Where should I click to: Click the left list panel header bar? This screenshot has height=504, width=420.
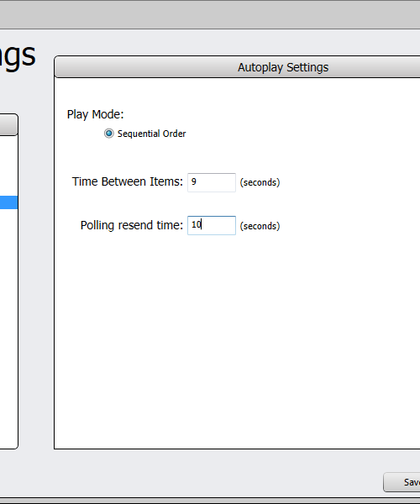(x=8, y=124)
